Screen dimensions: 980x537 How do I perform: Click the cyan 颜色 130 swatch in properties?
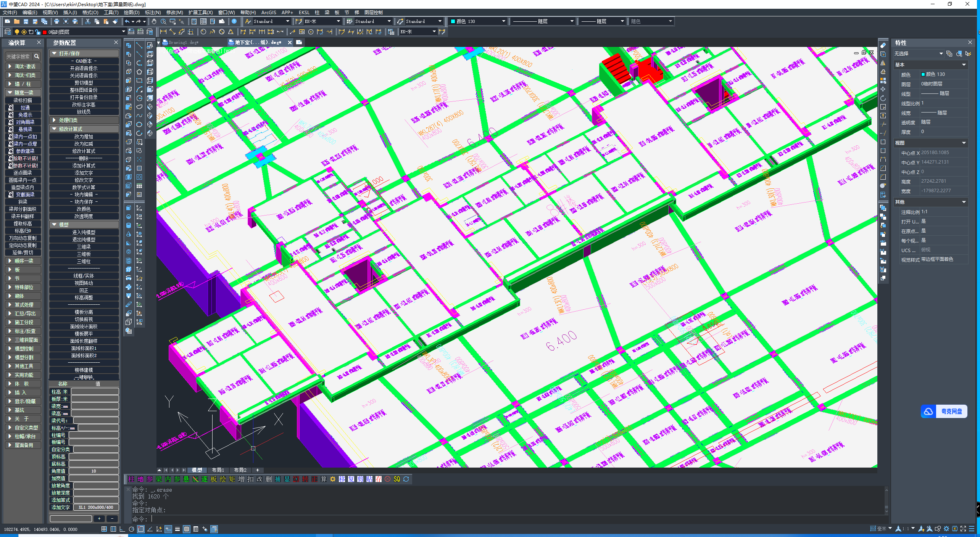[x=923, y=74]
